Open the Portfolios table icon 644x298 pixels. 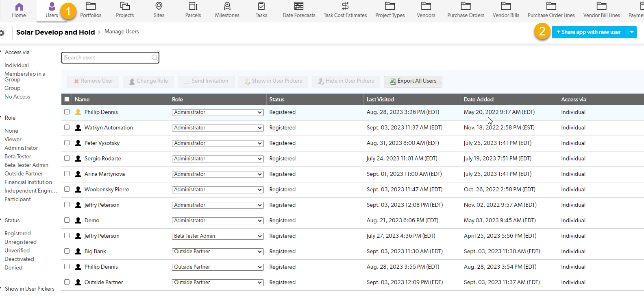pos(91,6)
